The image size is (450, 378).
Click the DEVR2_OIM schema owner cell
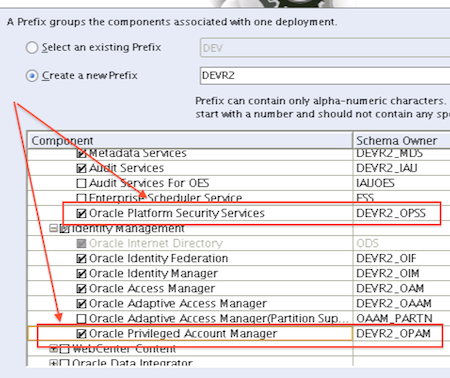coord(402,273)
